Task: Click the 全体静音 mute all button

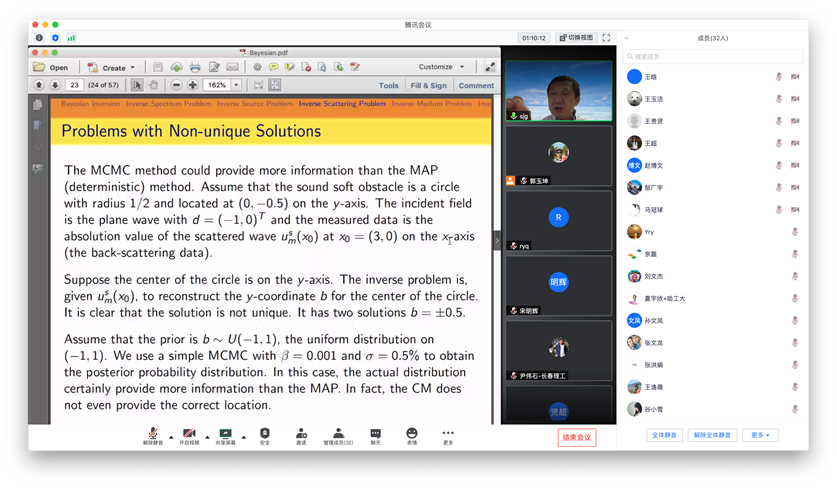Action: [665, 436]
